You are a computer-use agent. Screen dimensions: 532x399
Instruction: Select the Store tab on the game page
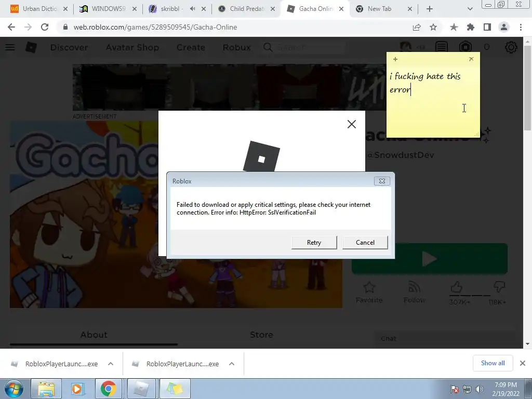261,335
